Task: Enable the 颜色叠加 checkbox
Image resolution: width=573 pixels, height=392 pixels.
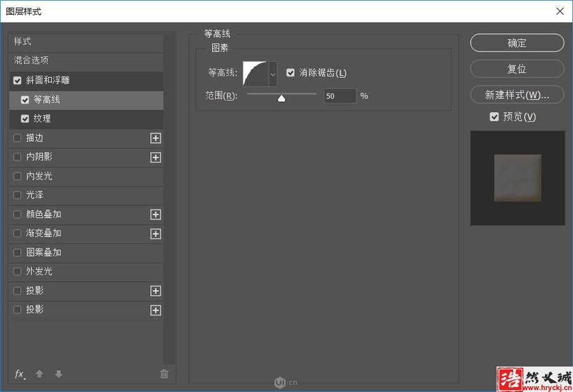Action: click(x=17, y=214)
